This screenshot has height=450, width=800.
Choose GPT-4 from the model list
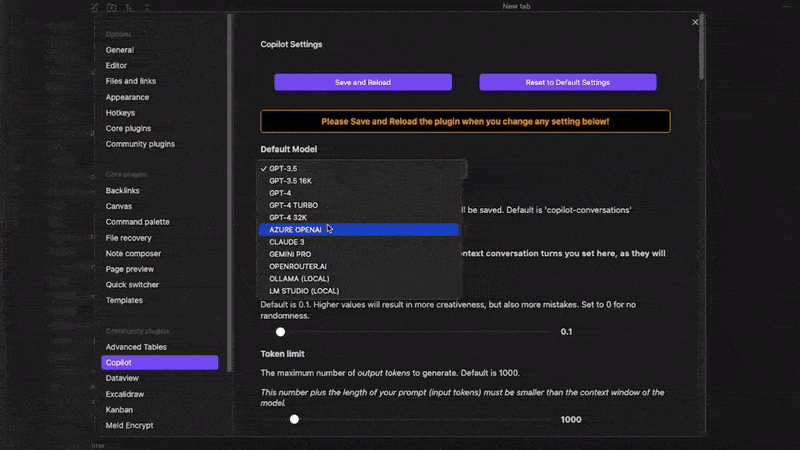[x=359, y=193]
